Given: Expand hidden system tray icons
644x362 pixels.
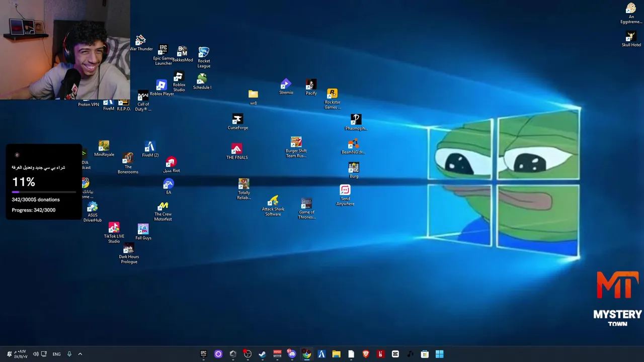Looking at the screenshot, I should [79, 354].
